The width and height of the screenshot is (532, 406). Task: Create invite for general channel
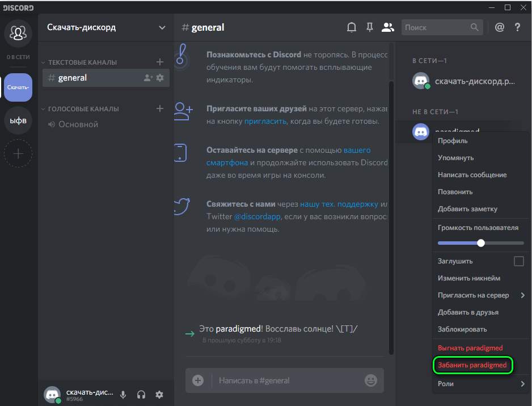[x=148, y=78]
